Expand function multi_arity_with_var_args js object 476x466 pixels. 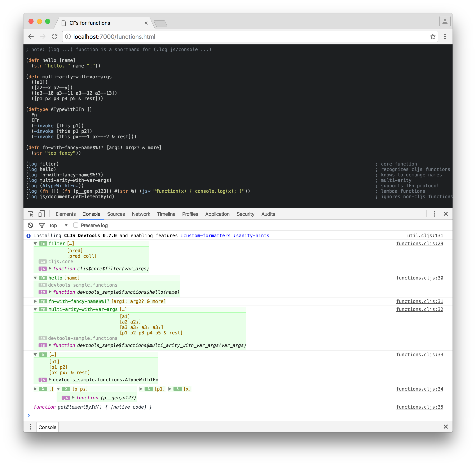click(50, 345)
